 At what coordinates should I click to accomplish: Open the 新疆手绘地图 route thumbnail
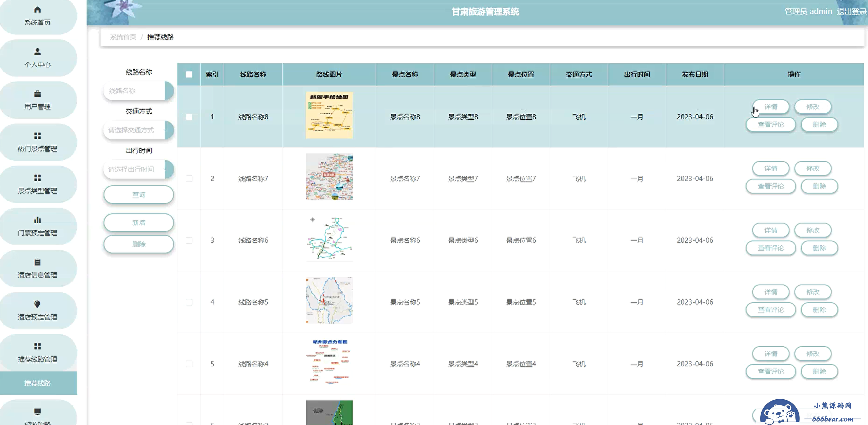point(329,115)
